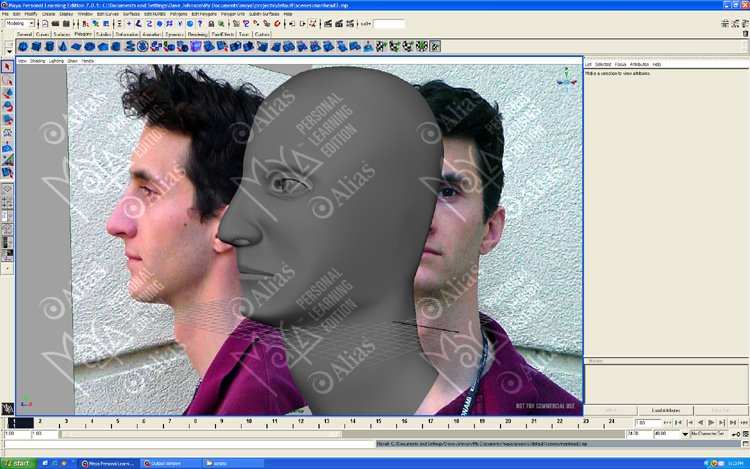Image resolution: width=750 pixels, height=469 pixels.
Task: Open the Attribute Editor Focus menu
Action: (620, 65)
